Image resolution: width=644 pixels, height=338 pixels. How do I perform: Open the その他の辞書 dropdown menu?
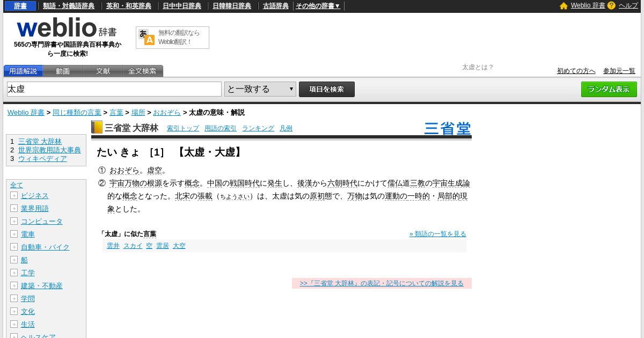pos(318,6)
